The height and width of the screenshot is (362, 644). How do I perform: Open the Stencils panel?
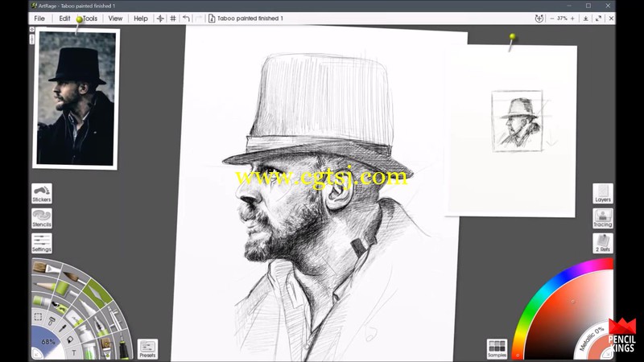tap(42, 219)
